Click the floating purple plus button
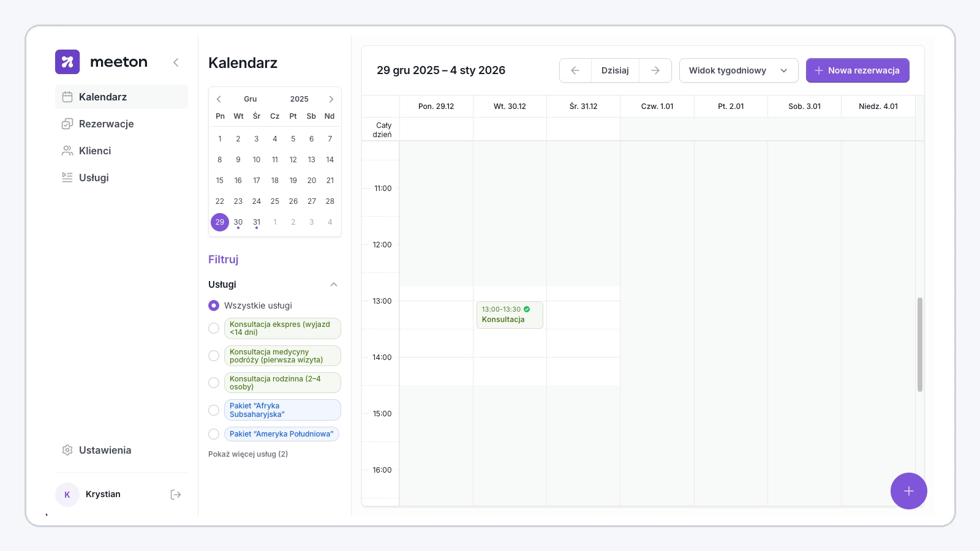 pyautogui.click(x=908, y=491)
